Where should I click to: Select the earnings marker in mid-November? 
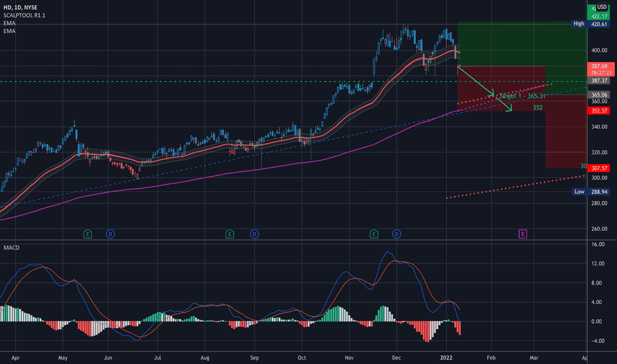point(374,234)
